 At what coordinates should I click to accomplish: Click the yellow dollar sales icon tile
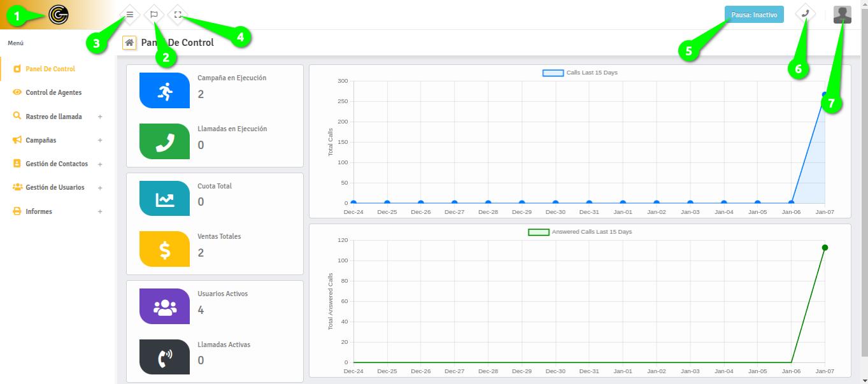(164, 249)
